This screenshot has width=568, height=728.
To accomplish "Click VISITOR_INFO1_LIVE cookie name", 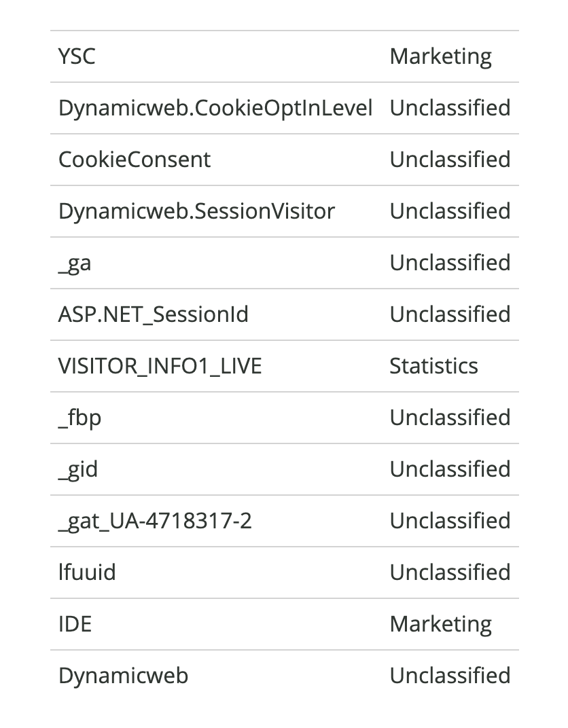I will point(160,366).
